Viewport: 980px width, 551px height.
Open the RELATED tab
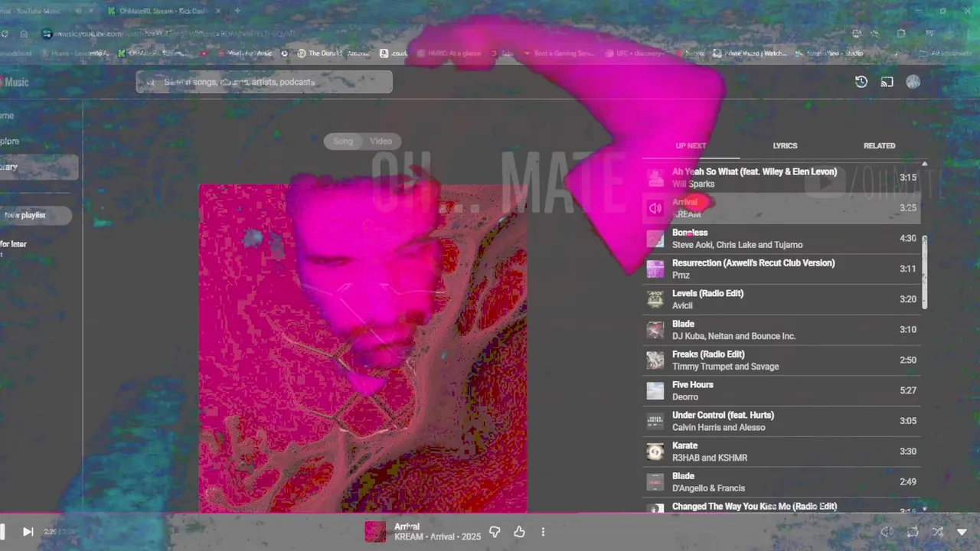click(x=879, y=145)
